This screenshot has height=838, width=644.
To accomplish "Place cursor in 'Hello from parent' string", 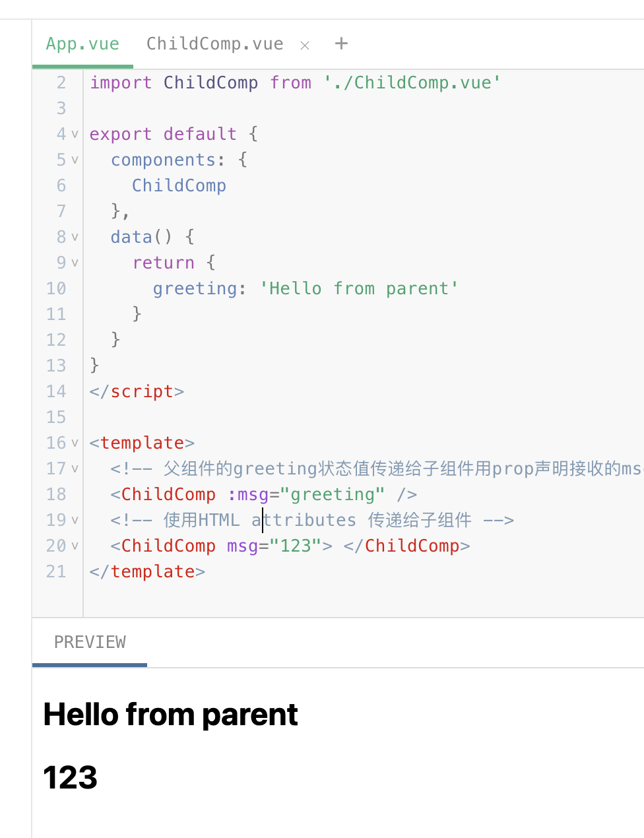I will pos(359,288).
